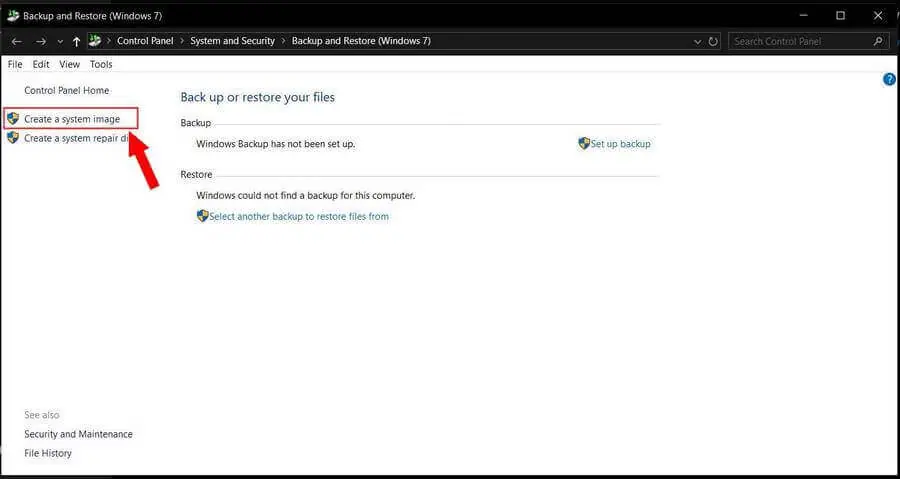This screenshot has width=900, height=479.
Task: Click shield icon beside Select another backup
Action: coord(203,216)
